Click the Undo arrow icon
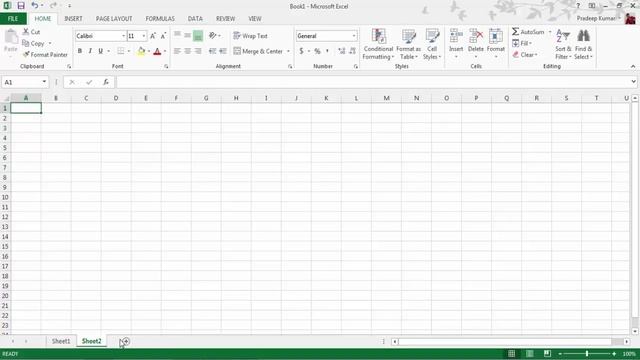This screenshot has height=360, width=640. click(x=35, y=6)
